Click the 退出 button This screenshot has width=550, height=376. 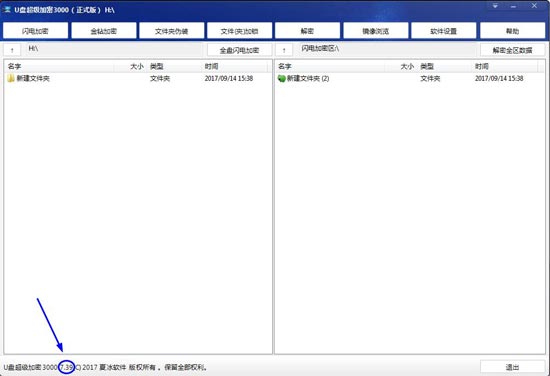(512, 367)
